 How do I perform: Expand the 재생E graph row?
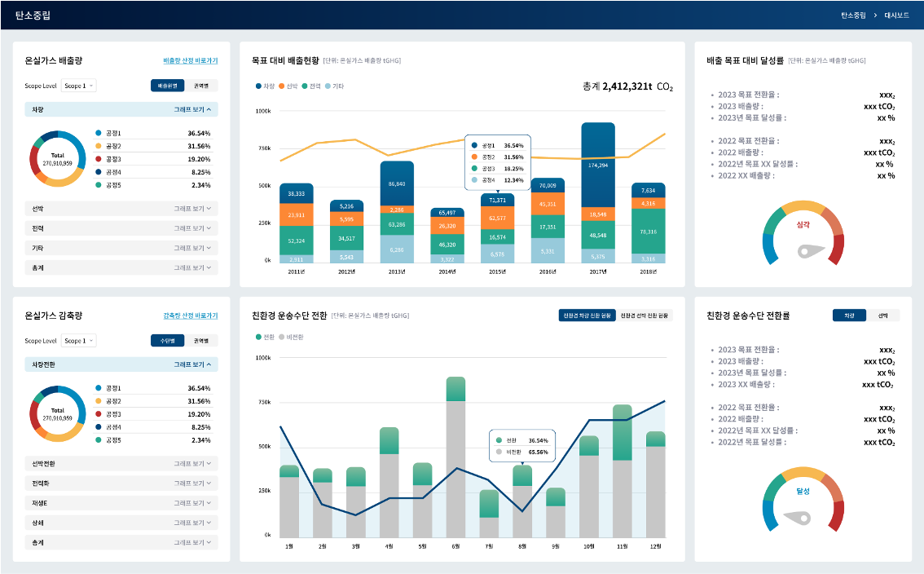193,503
